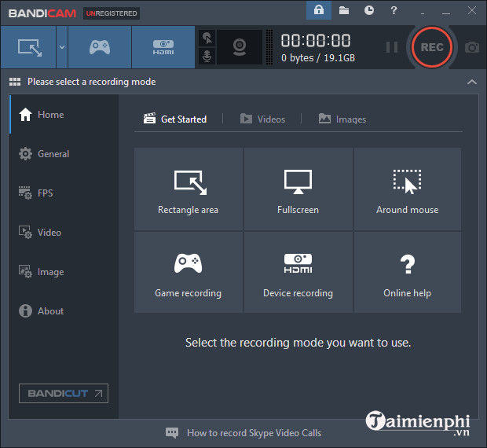Choose Fullscreen recording mode
Image resolution: width=487 pixels, height=448 pixels.
click(298, 189)
